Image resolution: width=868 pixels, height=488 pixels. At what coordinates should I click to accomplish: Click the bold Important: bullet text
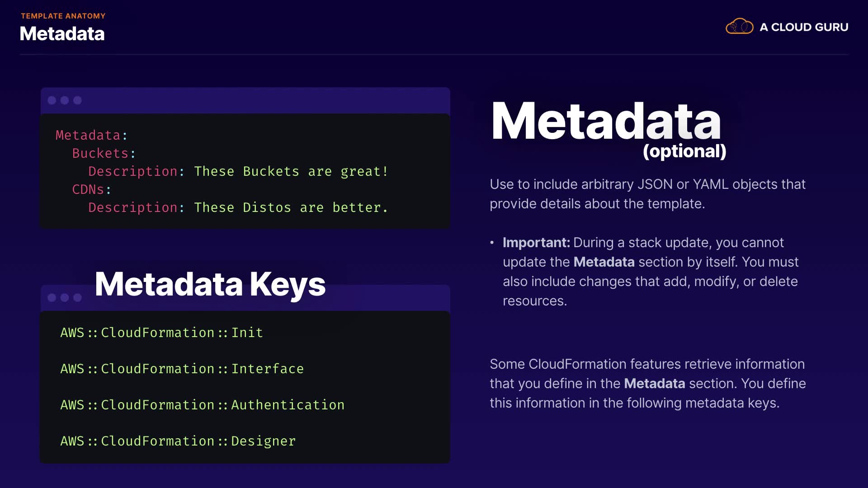536,243
